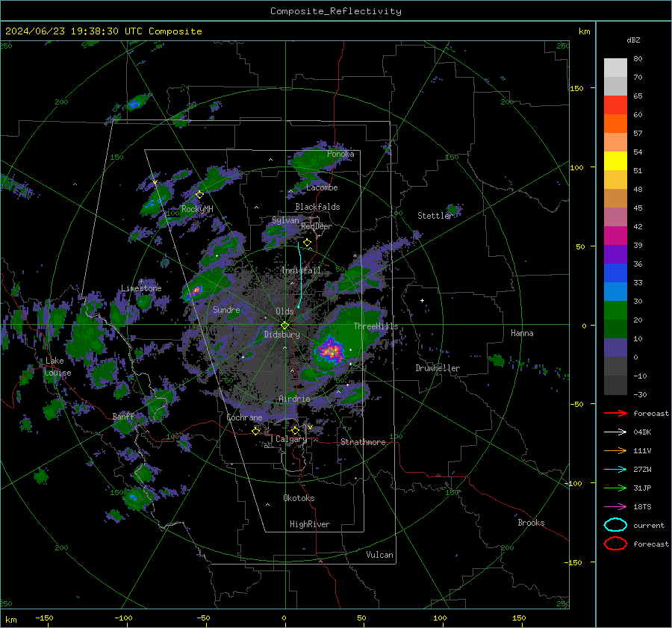This screenshot has height=628, width=672.
Task: Choose the light blue 30-33 dBZ swatch
Action: (615, 291)
